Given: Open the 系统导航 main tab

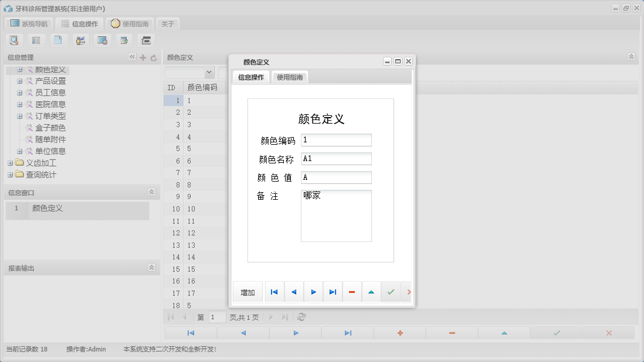Looking at the screenshot, I should pos(29,24).
